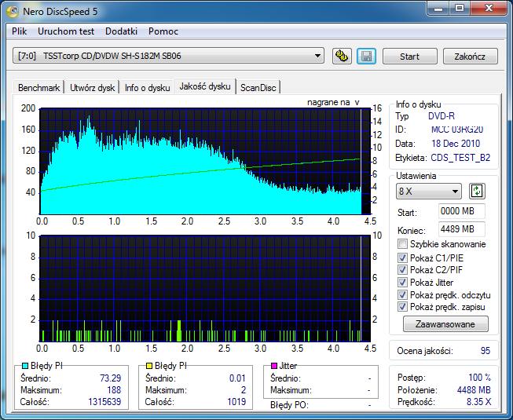Toggle Pokaż C1/PIE checkbox
The height and width of the screenshot is (420, 513).
(402, 257)
